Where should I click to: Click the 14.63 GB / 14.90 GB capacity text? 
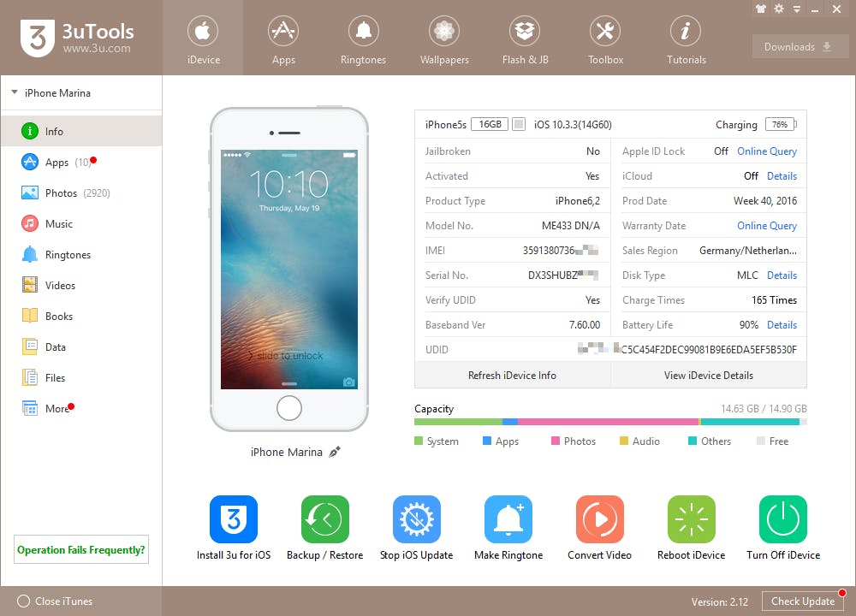click(764, 409)
